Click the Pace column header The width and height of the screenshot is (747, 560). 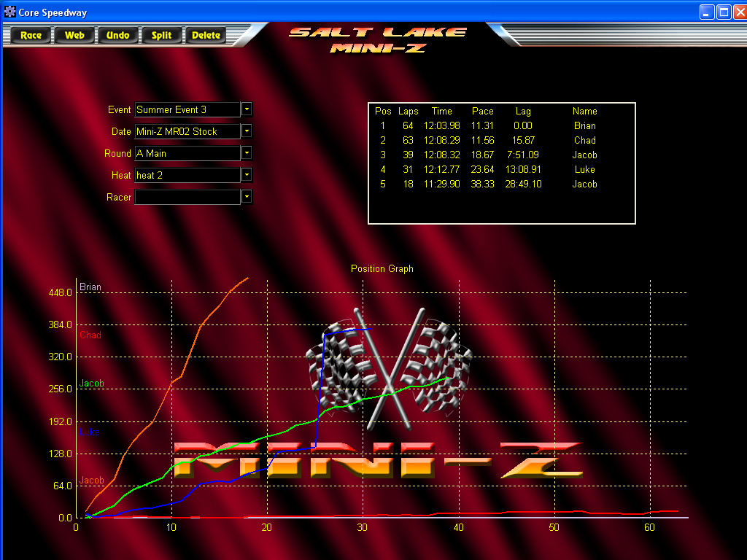point(483,112)
